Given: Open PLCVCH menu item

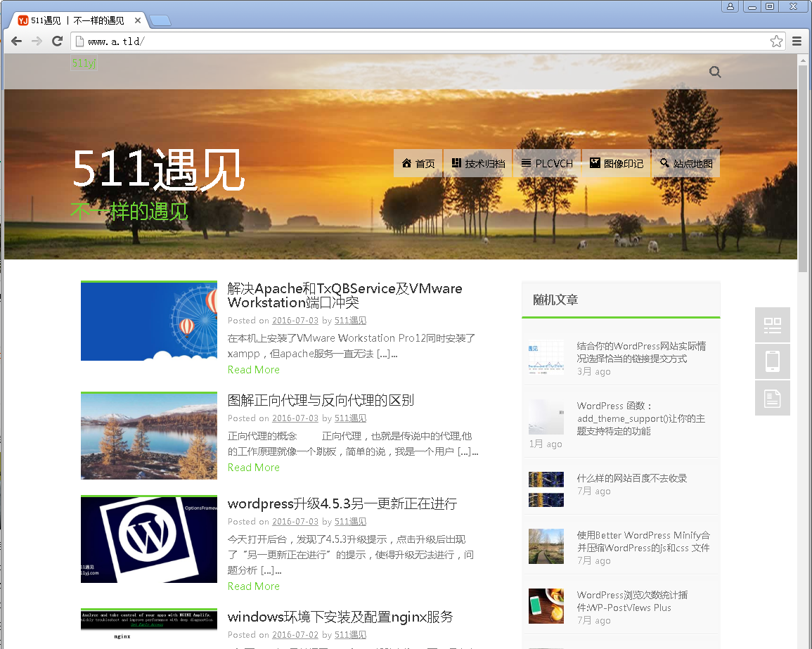Looking at the screenshot, I should click(x=547, y=164).
